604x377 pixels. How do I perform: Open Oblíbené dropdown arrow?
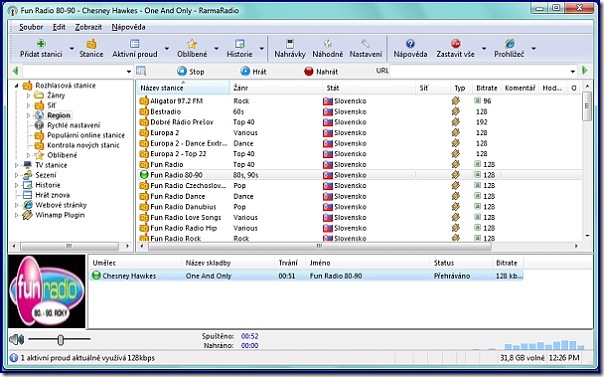point(216,49)
